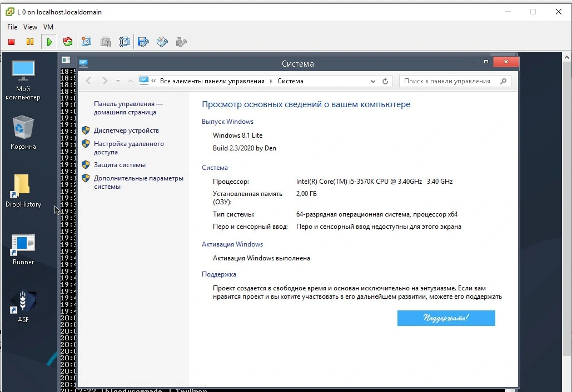
Task: Open the View menu
Action: [x=30, y=27]
